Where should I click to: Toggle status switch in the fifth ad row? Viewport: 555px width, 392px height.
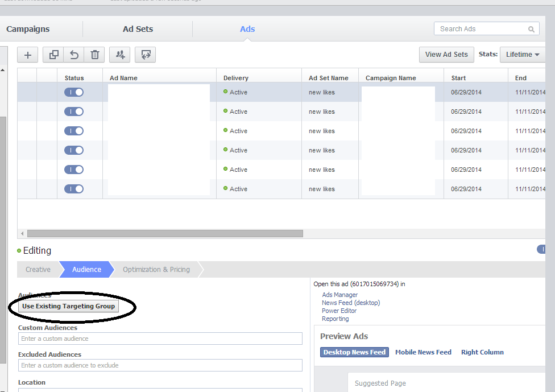73,170
